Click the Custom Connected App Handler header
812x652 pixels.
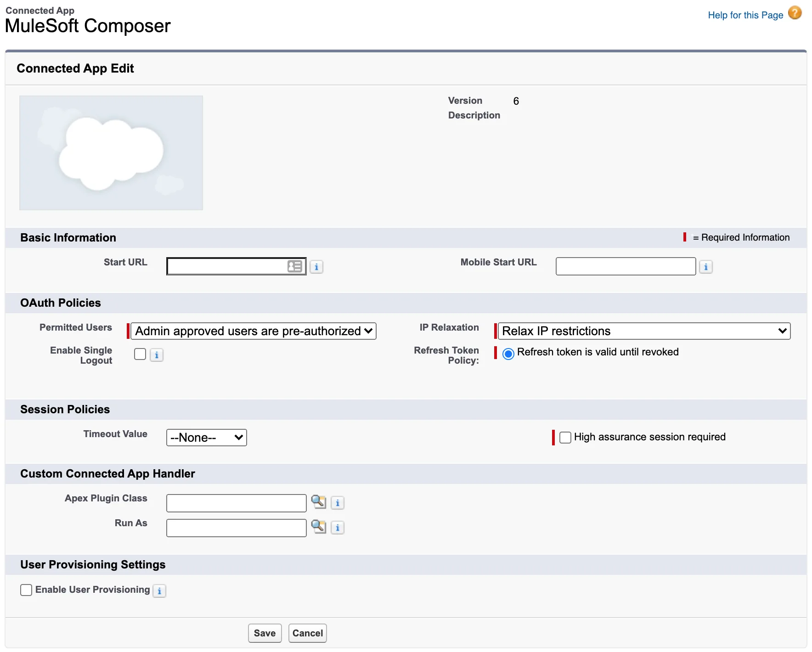(107, 473)
